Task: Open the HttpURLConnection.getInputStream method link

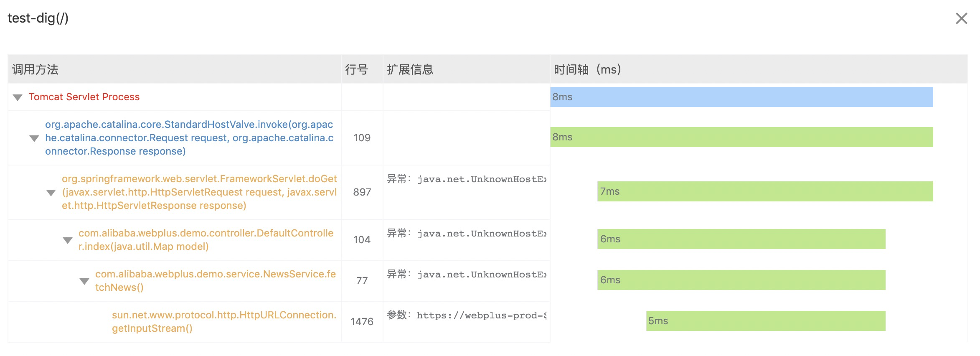Action: (224, 322)
